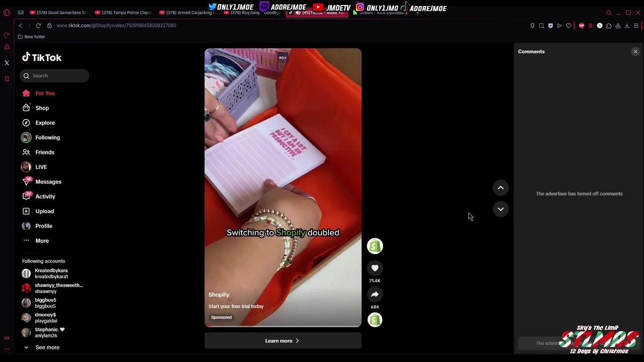The height and width of the screenshot is (362, 644).
Task: Click the Learn more button
Action: pos(283,341)
